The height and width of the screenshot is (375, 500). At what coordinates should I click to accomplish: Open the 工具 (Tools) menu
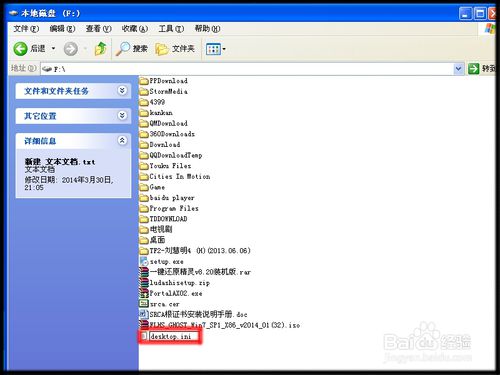(x=171, y=29)
